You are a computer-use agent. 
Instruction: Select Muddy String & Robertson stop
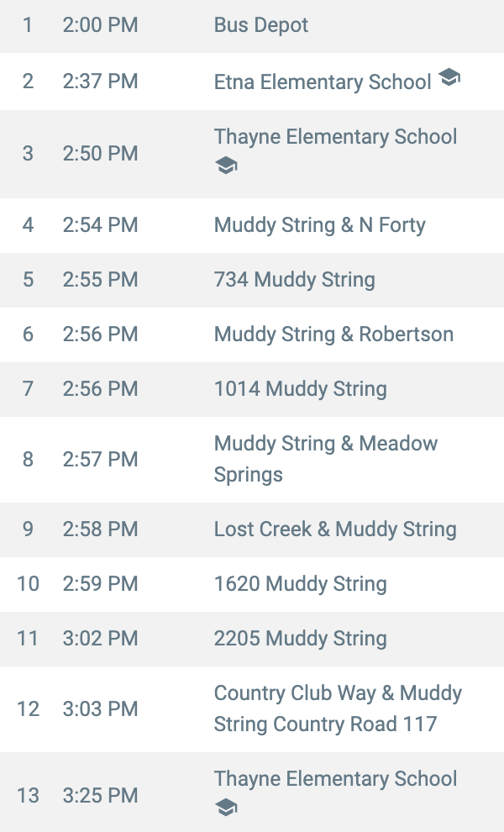[333, 334]
